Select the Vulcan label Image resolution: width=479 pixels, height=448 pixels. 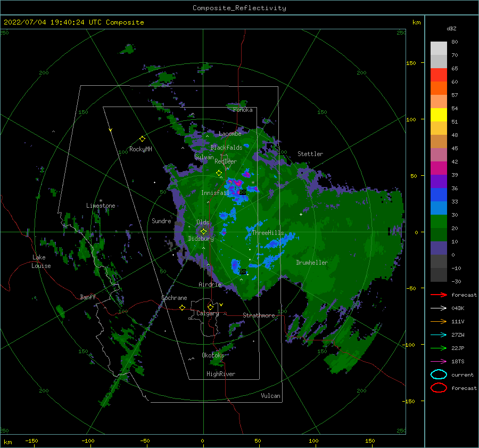click(x=271, y=396)
